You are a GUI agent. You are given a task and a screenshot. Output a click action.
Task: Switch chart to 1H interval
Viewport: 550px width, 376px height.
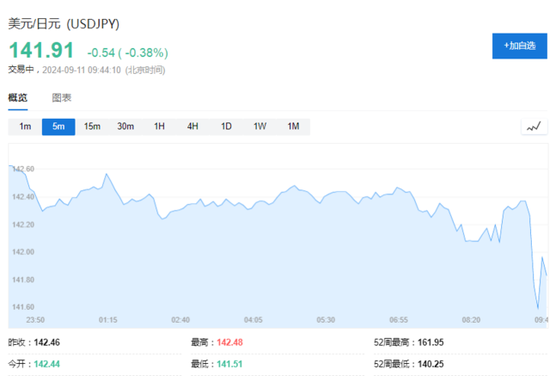click(x=159, y=127)
